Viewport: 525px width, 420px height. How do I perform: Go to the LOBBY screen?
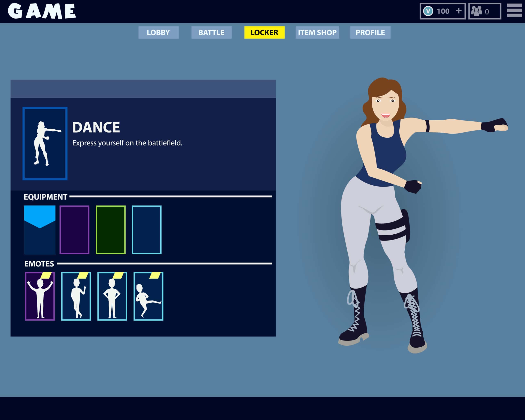tap(158, 32)
